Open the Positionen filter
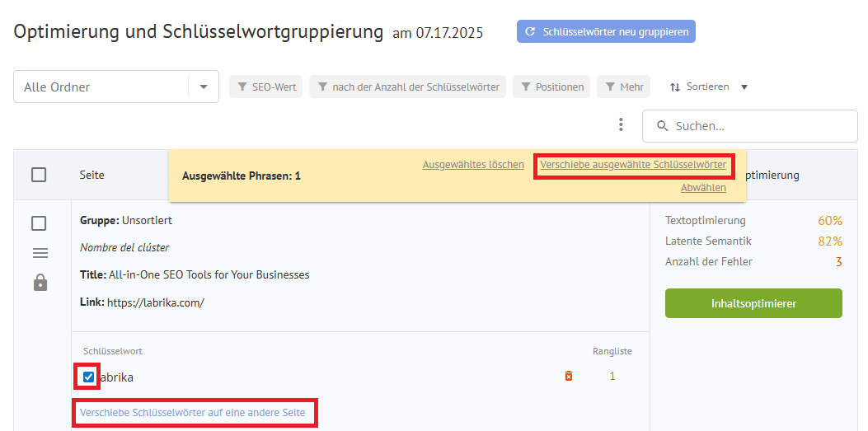868x431 pixels. (551, 87)
